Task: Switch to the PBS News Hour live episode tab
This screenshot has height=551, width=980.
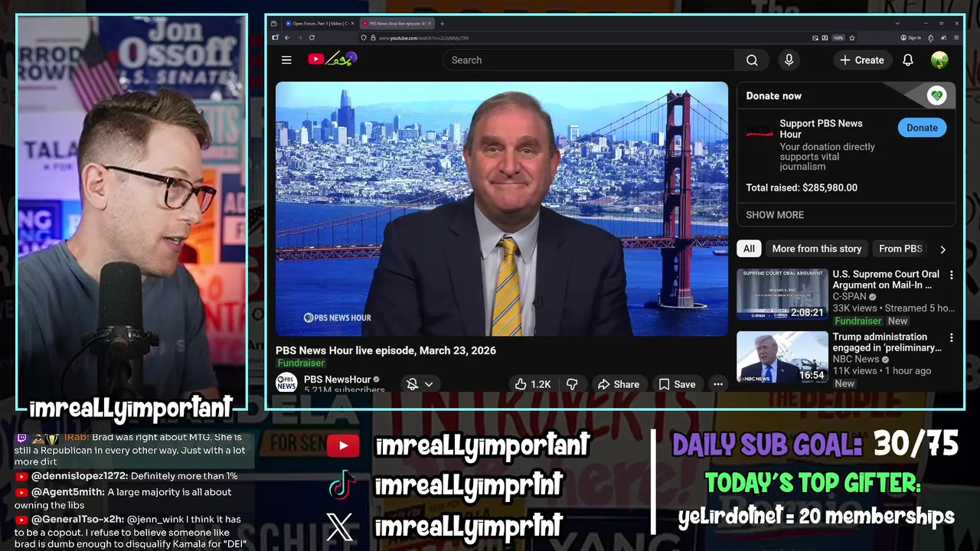Action: (397, 24)
